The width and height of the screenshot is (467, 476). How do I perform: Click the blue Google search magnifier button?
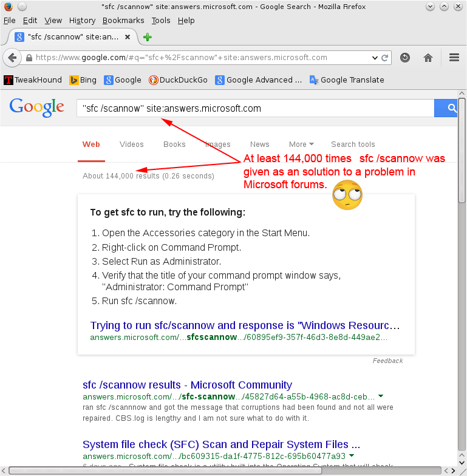point(451,108)
